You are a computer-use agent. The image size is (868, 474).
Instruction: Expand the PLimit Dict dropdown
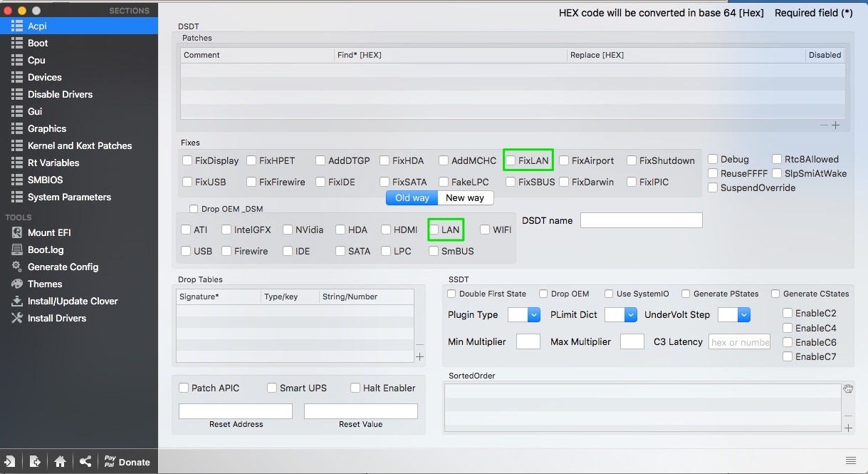tap(620, 314)
